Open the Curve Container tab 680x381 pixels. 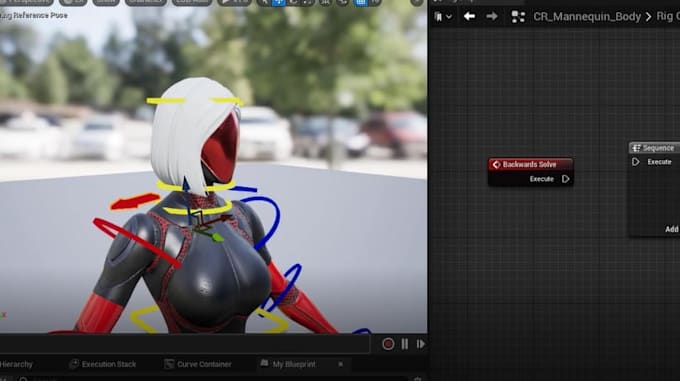[198, 364]
